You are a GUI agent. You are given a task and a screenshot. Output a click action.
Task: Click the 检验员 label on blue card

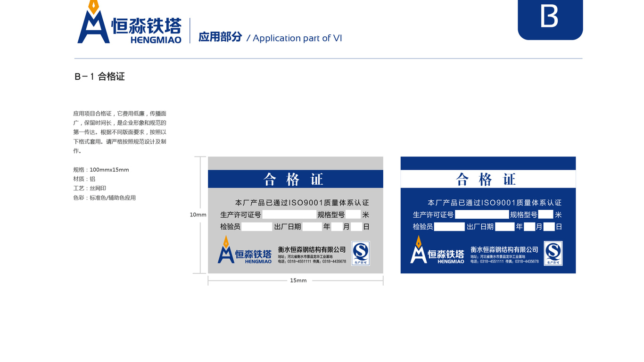(423, 227)
